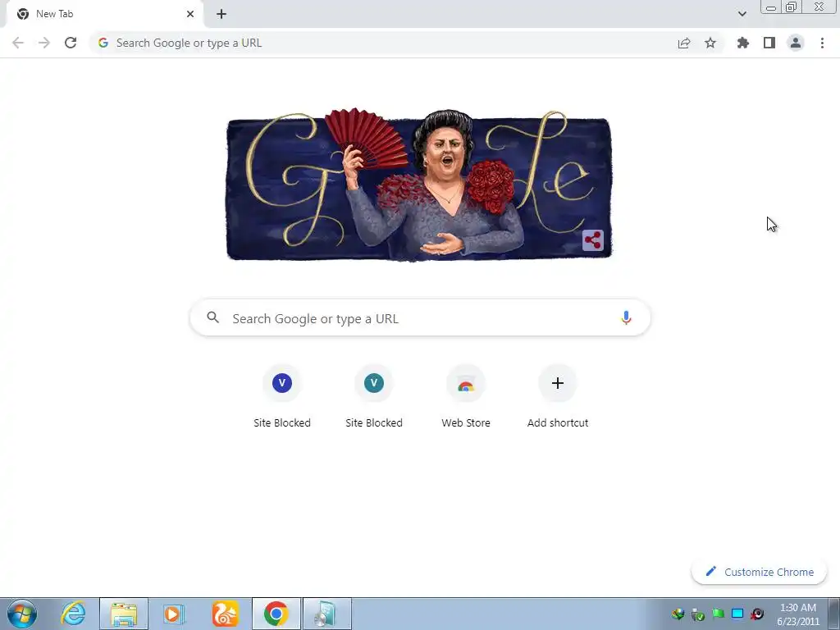The height and width of the screenshot is (630, 840).
Task: Open the profile avatar menu
Action: (796, 43)
